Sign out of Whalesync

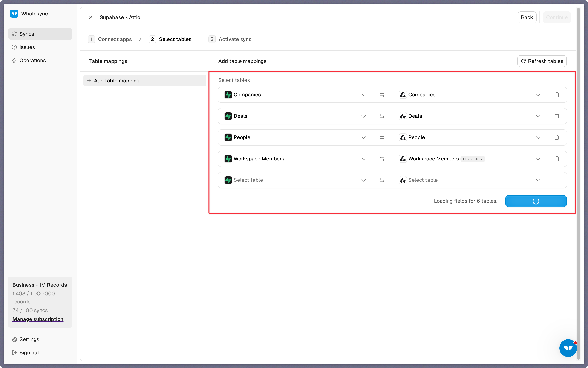click(40, 352)
